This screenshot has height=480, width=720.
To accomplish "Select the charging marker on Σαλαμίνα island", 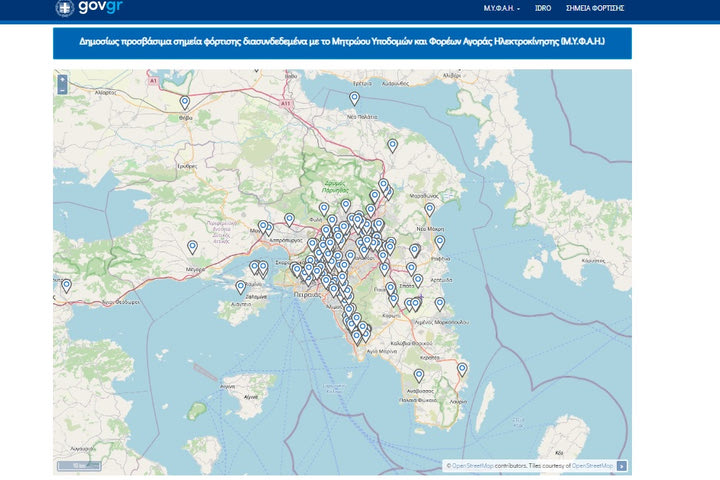I will (x=241, y=288).
